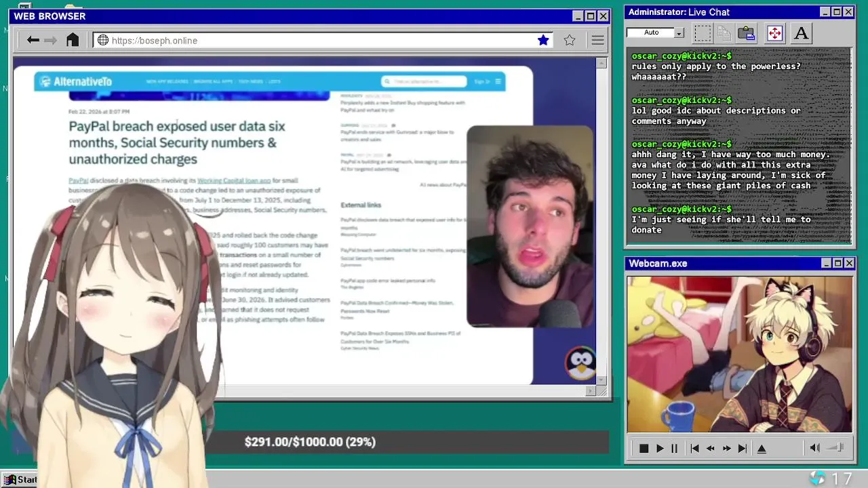Image resolution: width=868 pixels, height=488 pixels.
Task: Click the PayPal link in the article
Action: point(78,180)
